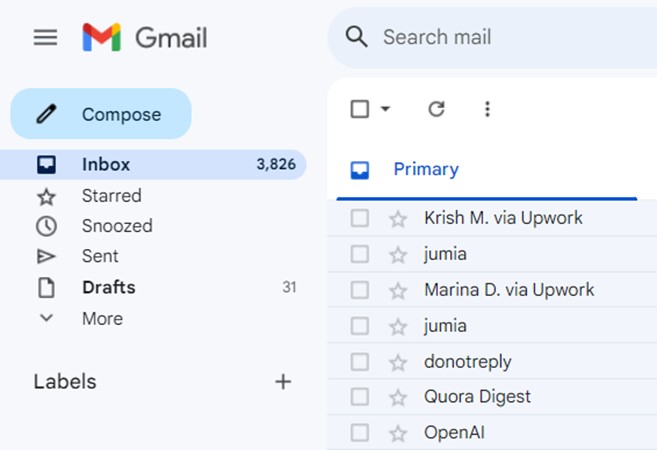Screen dimensions: 657x450
Task: Click the Drafts count 31
Action: pyautogui.click(x=290, y=287)
